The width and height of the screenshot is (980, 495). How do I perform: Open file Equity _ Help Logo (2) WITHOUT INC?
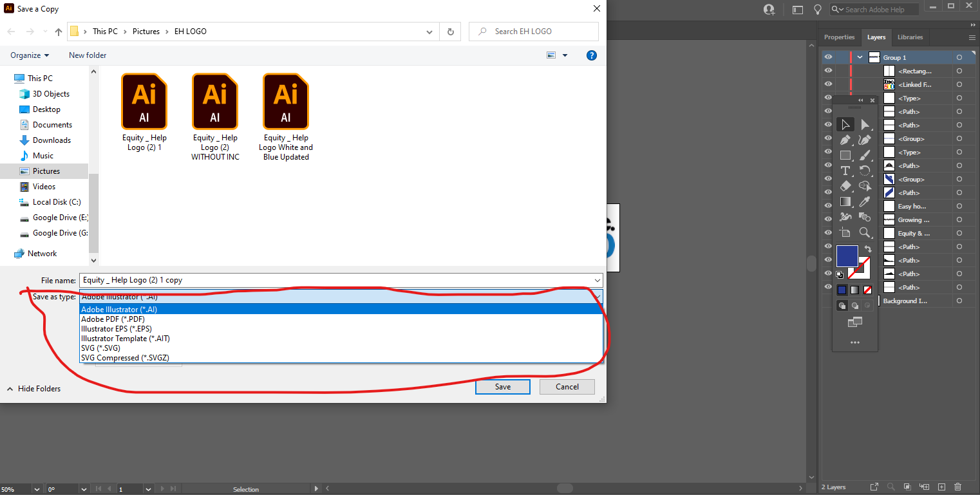click(x=215, y=117)
